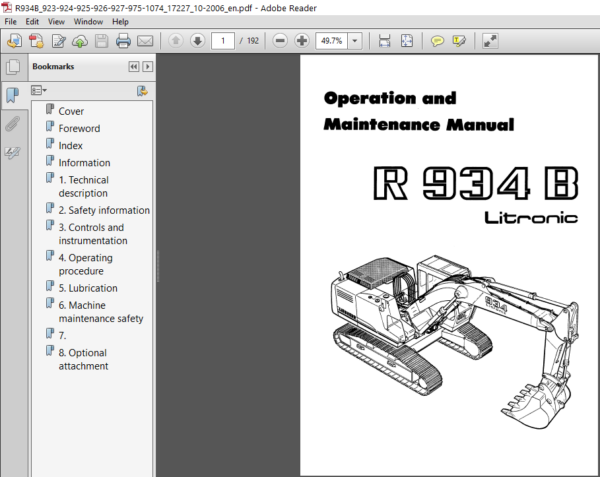
Task: Click the Adobe Reader PDF title bar icon
Action: (7, 7)
